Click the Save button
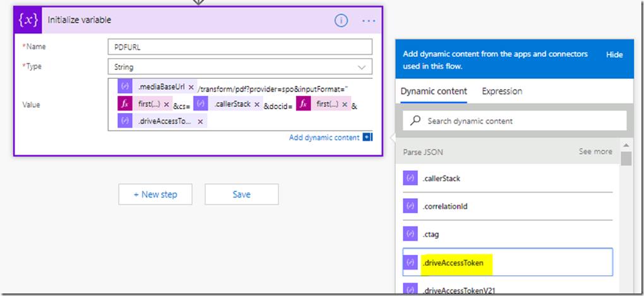The image size is (644, 296). [241, 194]
